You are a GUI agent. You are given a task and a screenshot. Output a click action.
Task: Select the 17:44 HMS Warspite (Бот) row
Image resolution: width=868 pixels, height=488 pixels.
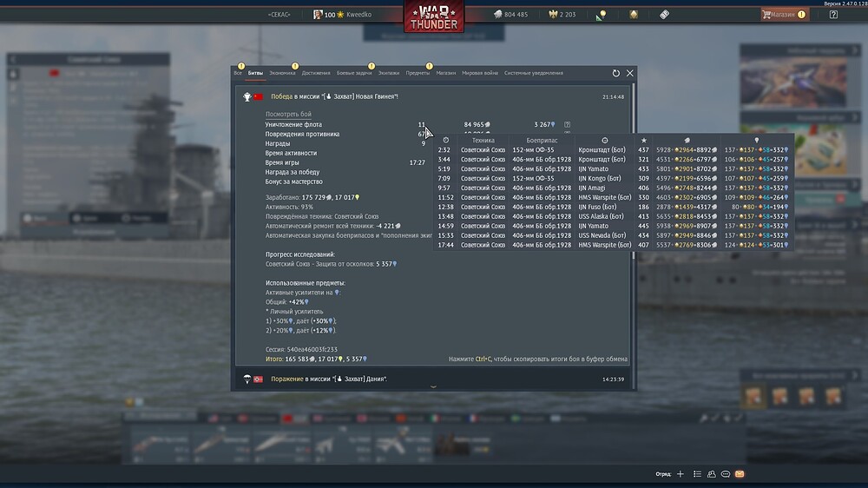point(614,245)
